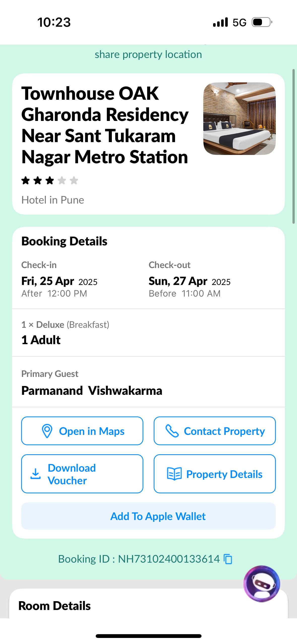Tap the Room Details section header
This screenshot has height=644, width=297.
54,606
